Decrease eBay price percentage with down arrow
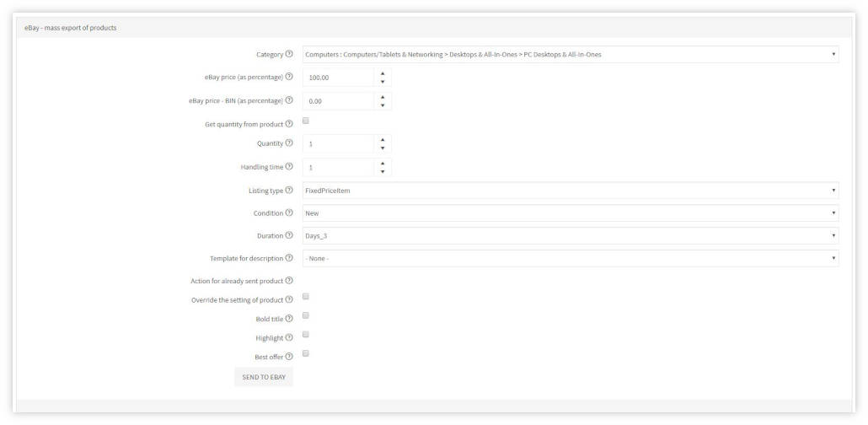Image resolution: width=868 pixels, height=425 pixels. [383, 82]
